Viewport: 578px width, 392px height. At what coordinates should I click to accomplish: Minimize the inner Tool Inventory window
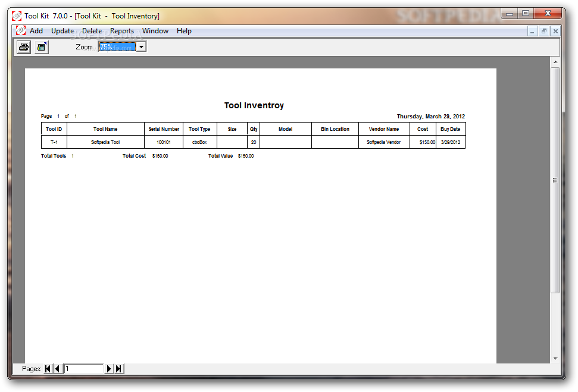(x=532, y=32)
